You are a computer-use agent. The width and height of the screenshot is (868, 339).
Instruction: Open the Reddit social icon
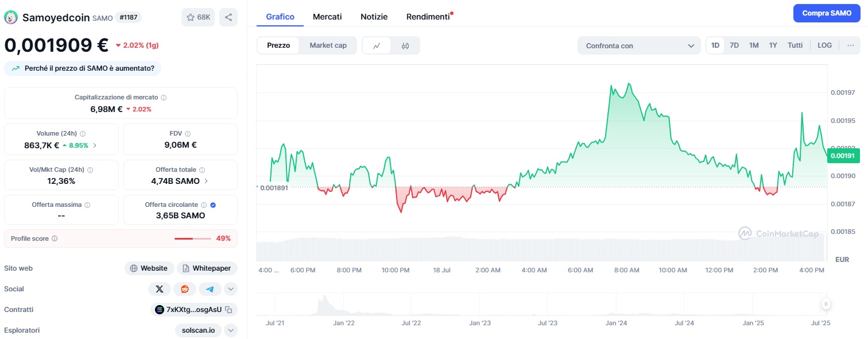184,289
